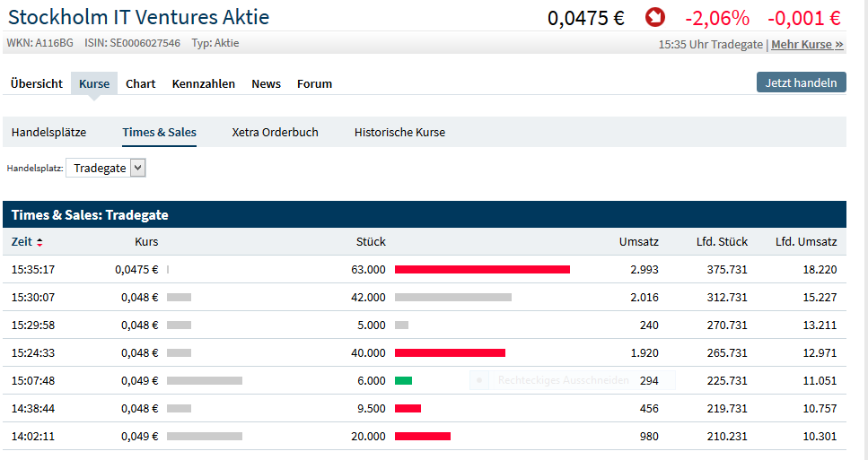Select the Times & Sales sub-tab
Viewport: 868px width, 460px height.
pos(160,132)
